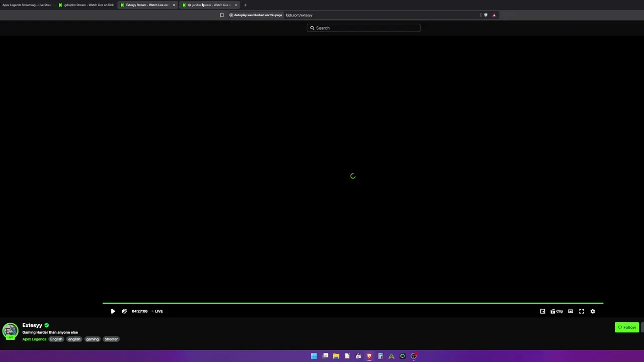The image size is (644, 362).
Task: Click the magnifier icon in Search box
Action: pos(312,28)
